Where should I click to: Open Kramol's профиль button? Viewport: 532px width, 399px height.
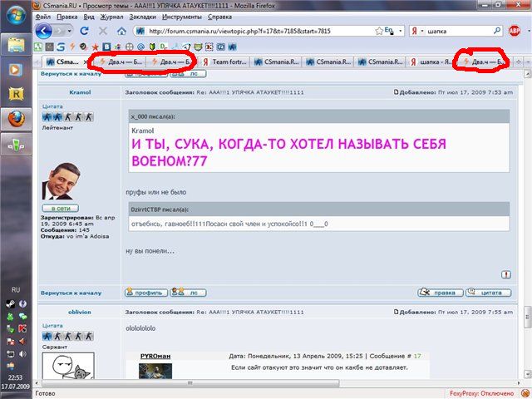coord(146,293)
